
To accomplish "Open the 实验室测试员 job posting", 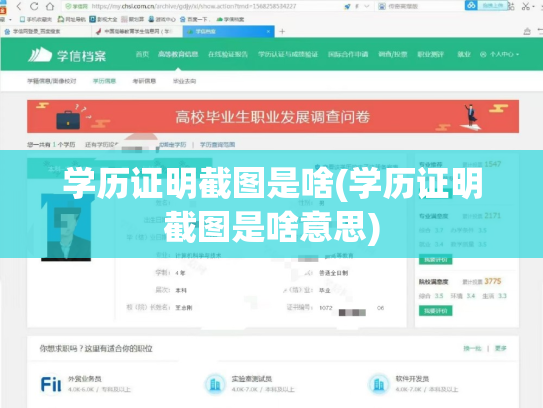I will 252,379.
